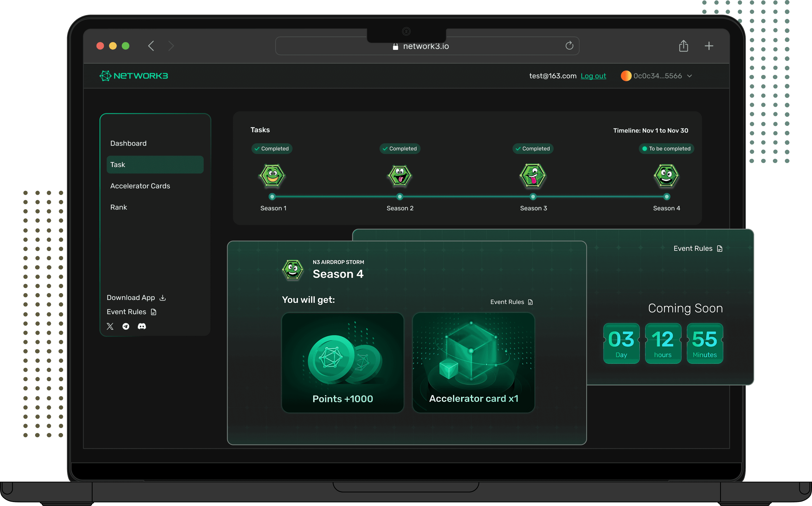Click the Log out link
The image size is (812, 506).
(x=593, y=76)
